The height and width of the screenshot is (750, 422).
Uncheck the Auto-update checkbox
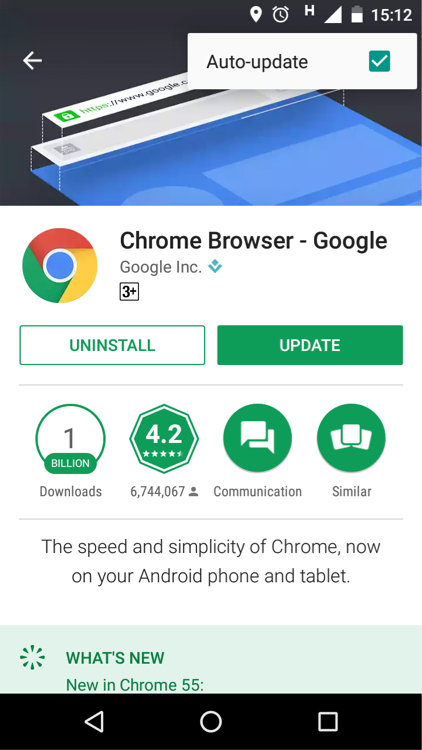click(x=379, y=61)
